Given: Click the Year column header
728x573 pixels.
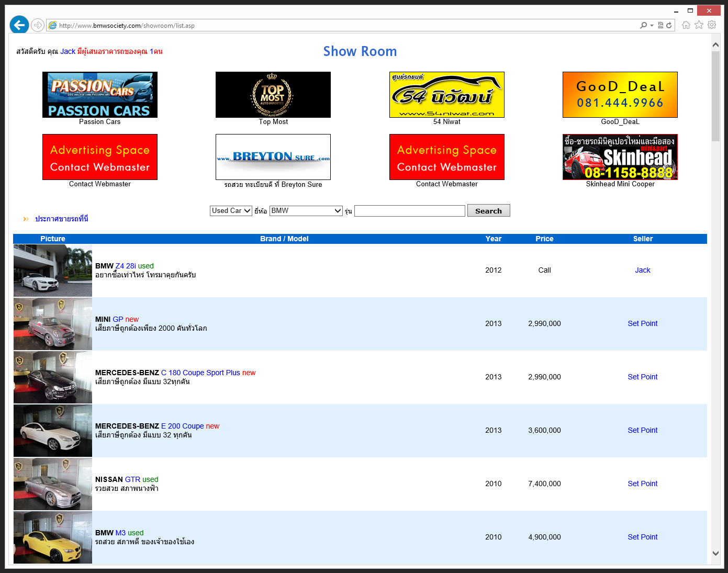Looking at the screenshot, I should (494, 239).
